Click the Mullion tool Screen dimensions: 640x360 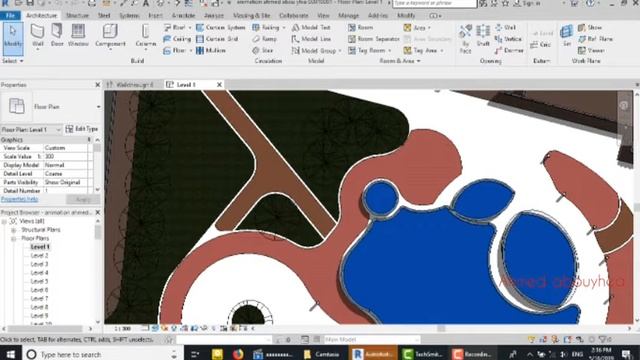pyautogui.click(x=211, y=51)
